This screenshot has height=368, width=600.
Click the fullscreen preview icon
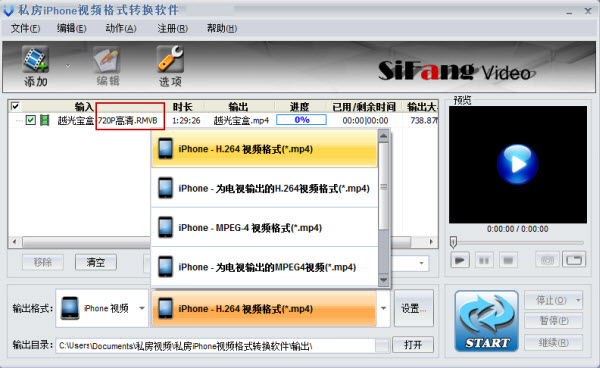click(x=574, y=260)
